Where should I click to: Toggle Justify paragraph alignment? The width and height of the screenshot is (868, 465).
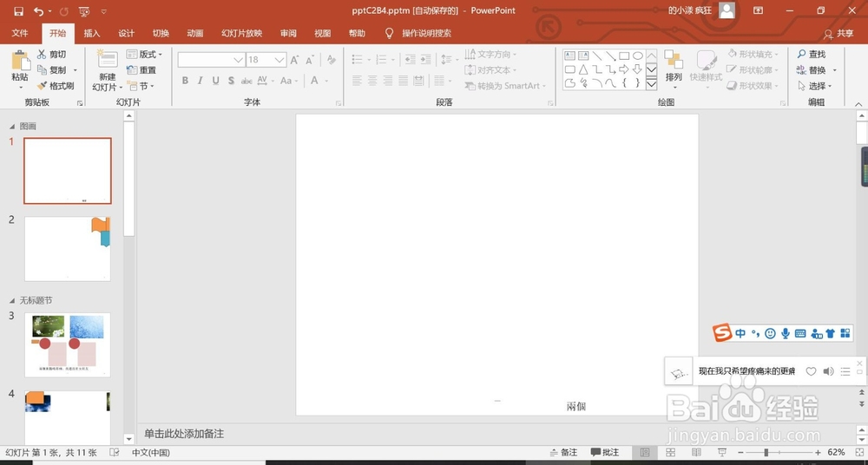[x=404, y=81]
